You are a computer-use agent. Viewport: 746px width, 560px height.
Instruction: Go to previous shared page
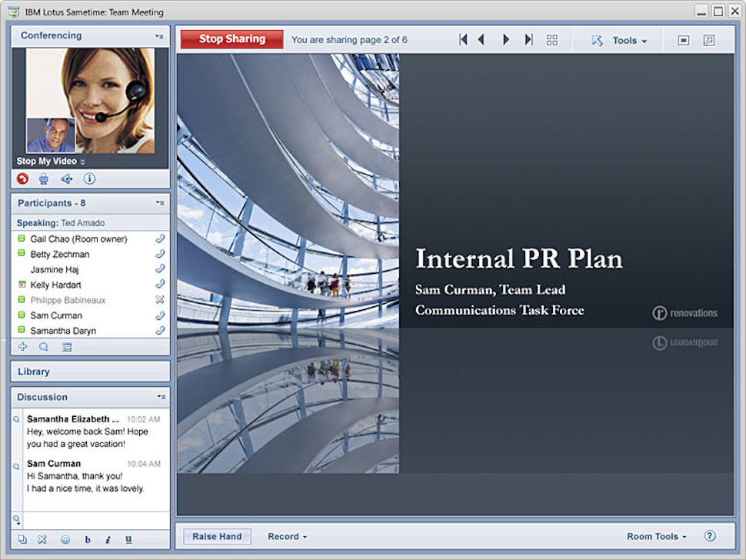(x=481, y=39)
